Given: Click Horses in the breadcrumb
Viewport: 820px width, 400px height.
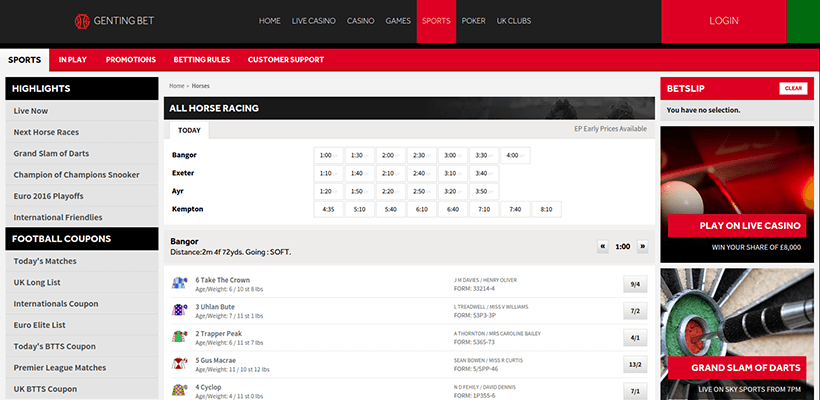Looking at the screenshot, I should (x=201, y=86).
